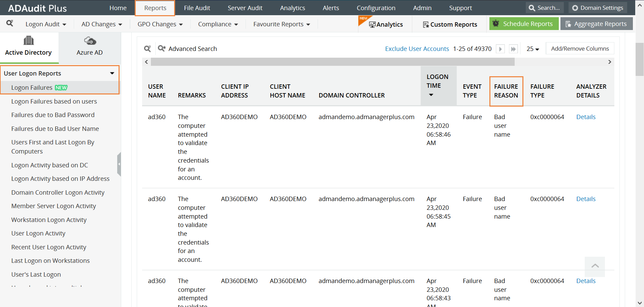Open Failures due to Bad Password report
The height and width of the screenshot is (307, 644).
point(53,115)
